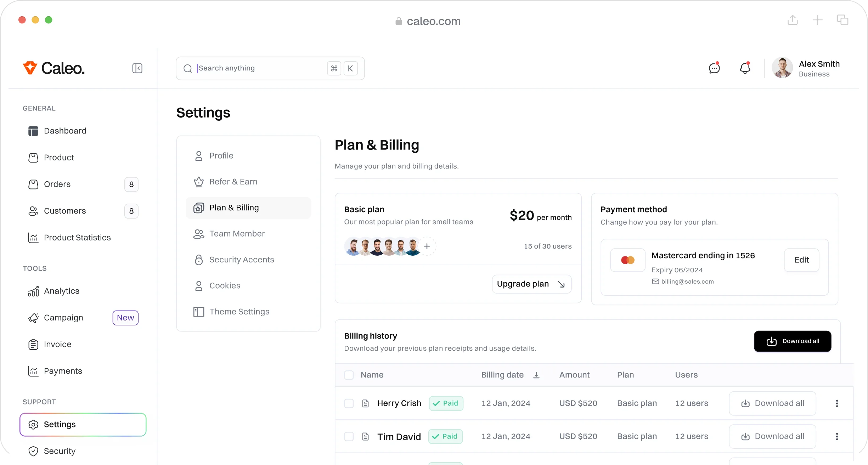Edit the Mastercard payment method
The image size is (868, 465).
(801, 260)
